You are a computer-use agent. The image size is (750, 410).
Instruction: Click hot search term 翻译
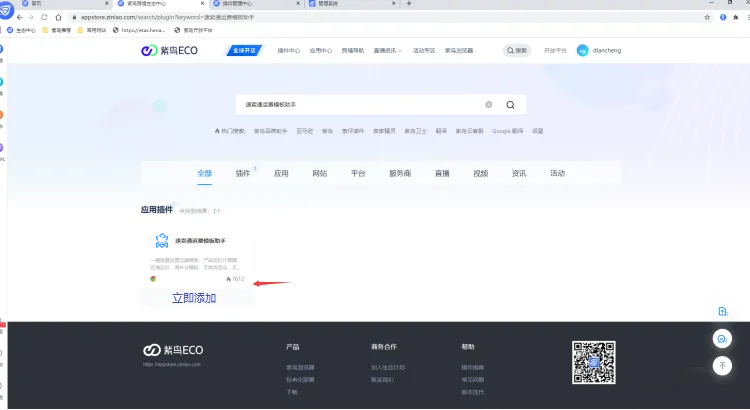coord(441,131)
